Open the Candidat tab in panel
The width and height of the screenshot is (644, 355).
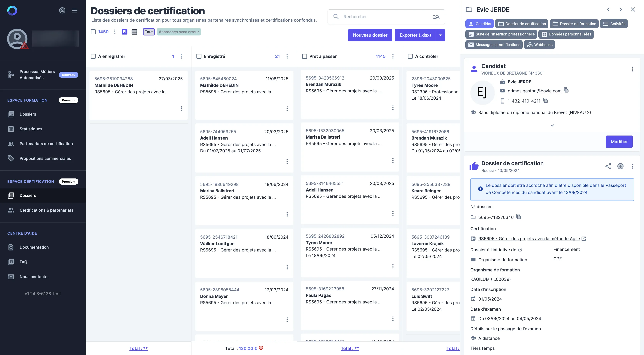pyautogui.click(x=479, y=24)
